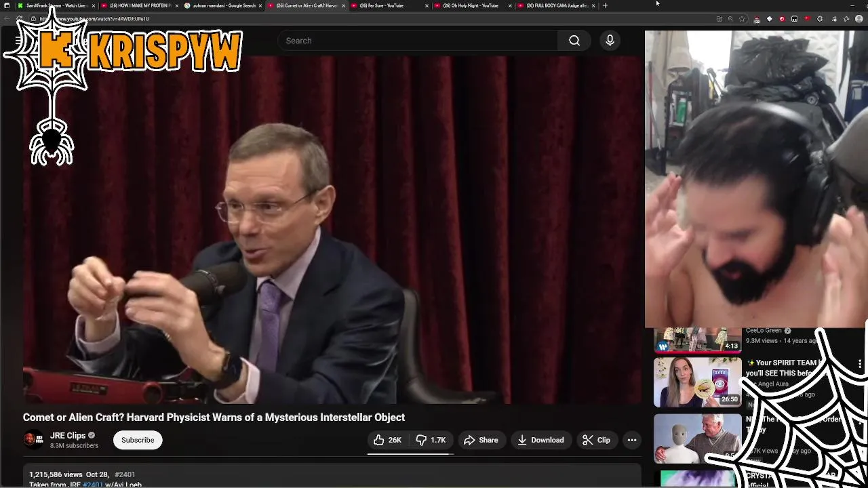Open a new browser tab with plus button
This screenshot has width=868, height=488.
pyautogui.click(x=605, y=5)
